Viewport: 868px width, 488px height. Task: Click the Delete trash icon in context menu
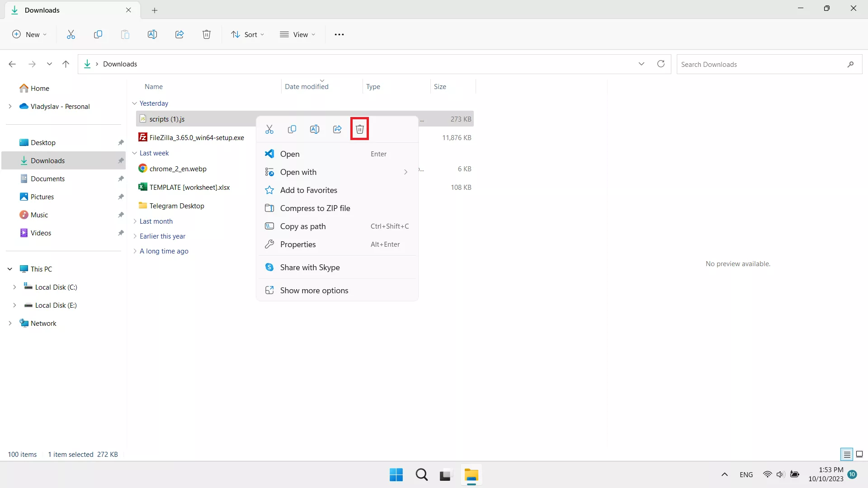coord(359,129)
